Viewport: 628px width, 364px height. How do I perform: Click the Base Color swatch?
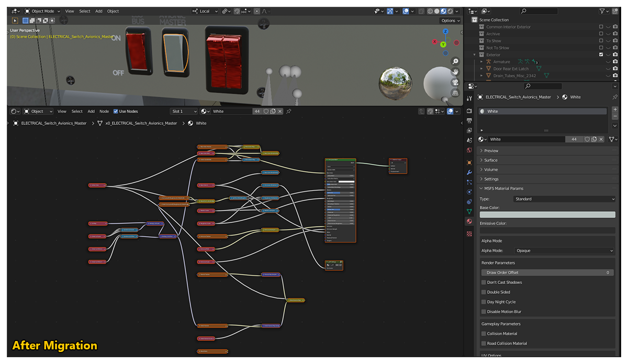(x=547, y=215)
